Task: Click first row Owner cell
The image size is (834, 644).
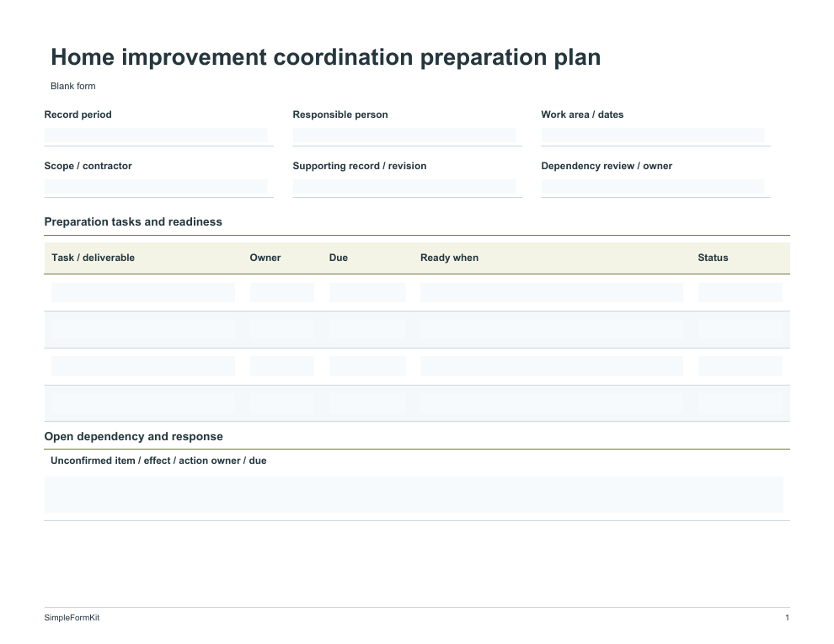Action: 282,292
